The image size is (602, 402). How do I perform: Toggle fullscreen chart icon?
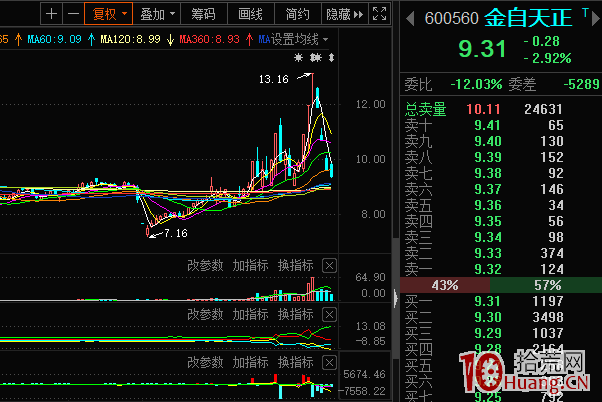point(379,14)
